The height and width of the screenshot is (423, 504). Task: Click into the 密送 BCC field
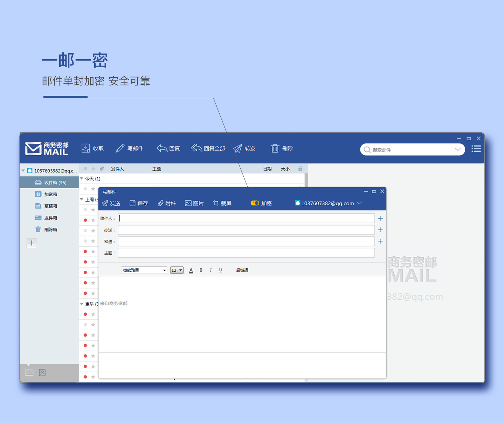pyautogui.click(x=246, y=241)
